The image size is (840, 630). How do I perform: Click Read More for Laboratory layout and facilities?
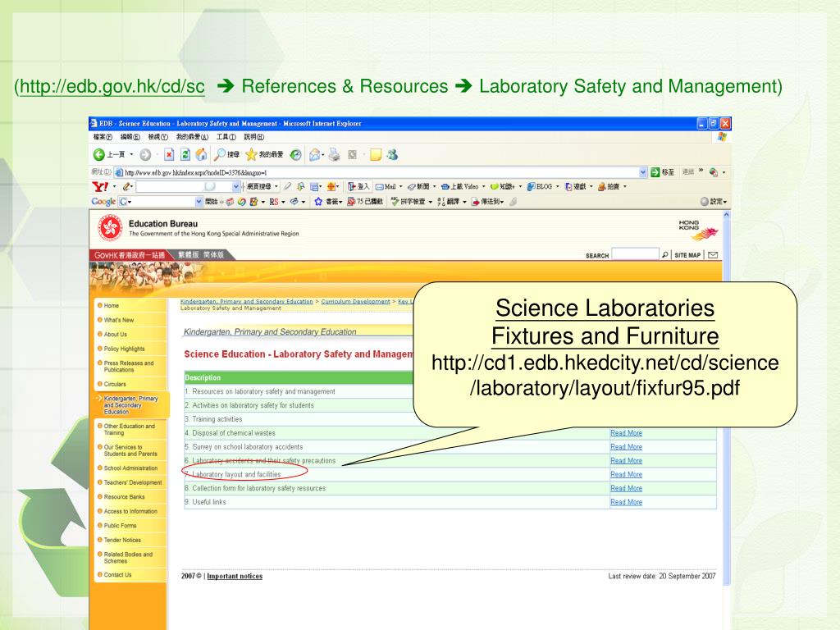626,475
